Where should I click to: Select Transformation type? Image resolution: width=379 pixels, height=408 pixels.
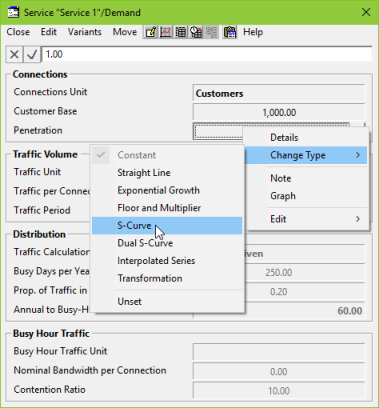tap(167, 278)
